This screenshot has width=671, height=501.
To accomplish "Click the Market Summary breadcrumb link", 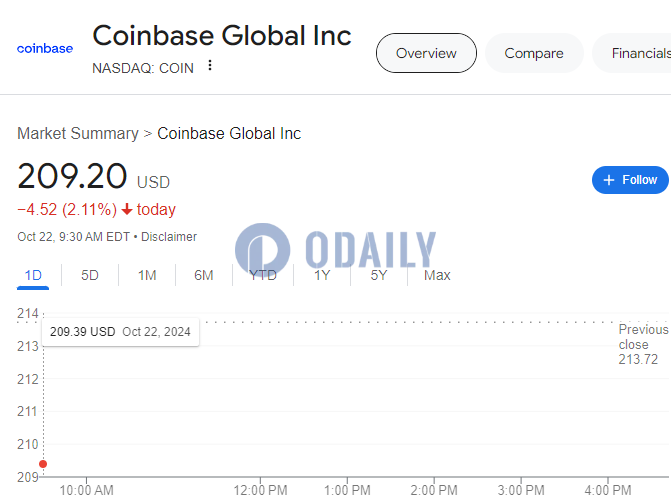I will click(78, 133).
